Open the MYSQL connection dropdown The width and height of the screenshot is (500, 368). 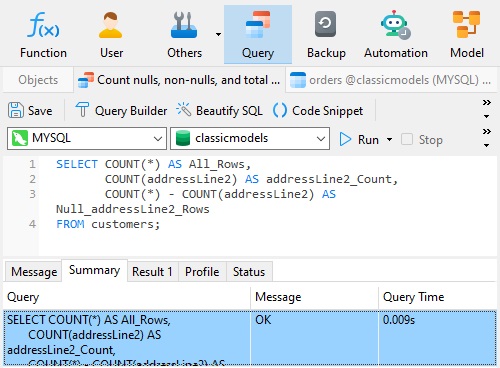[x=87, y=138]
